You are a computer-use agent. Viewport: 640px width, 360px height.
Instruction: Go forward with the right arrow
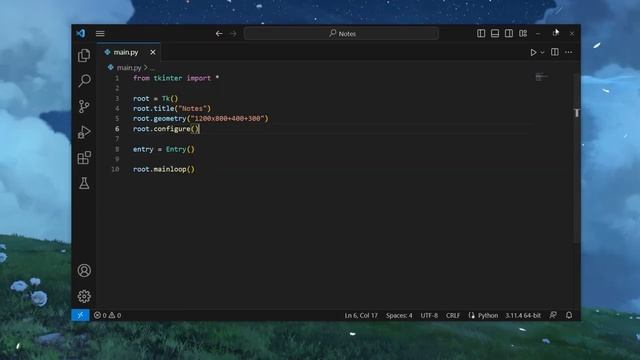click(233, 33)
